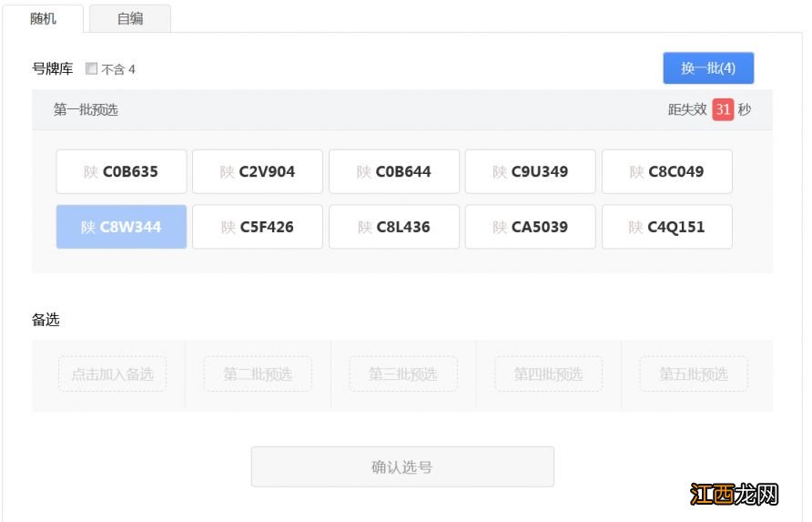
Task: Select plate 陕 C0B635
Action: click(x=121, y=171)
